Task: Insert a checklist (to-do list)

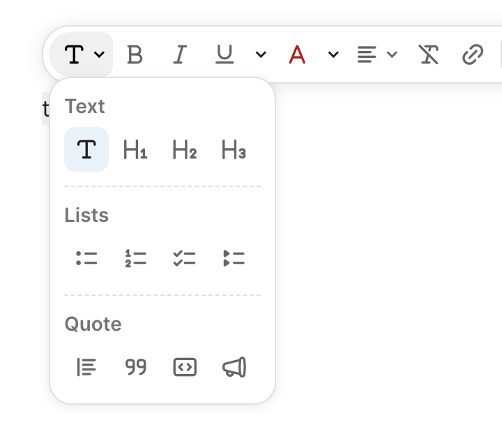Action: click(184, 258)
